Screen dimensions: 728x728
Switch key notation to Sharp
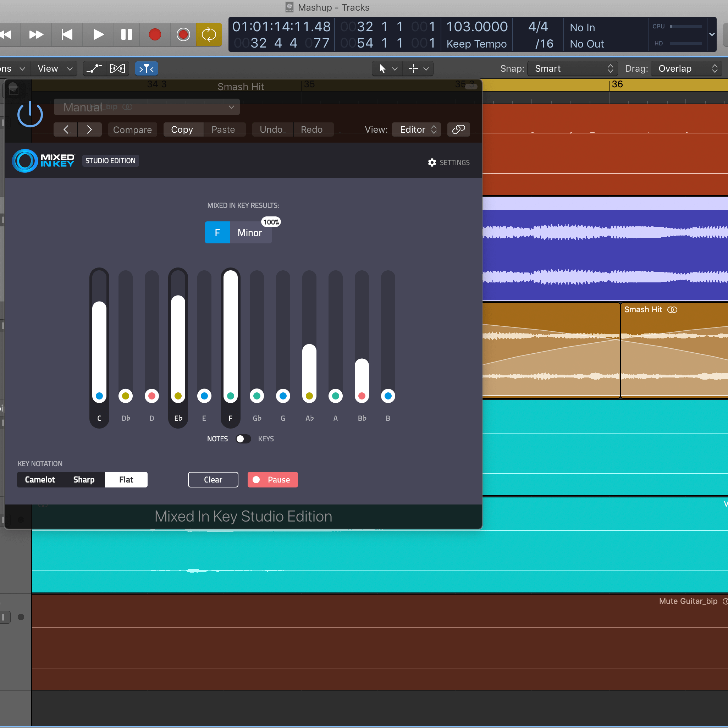(x=84, y=479)
